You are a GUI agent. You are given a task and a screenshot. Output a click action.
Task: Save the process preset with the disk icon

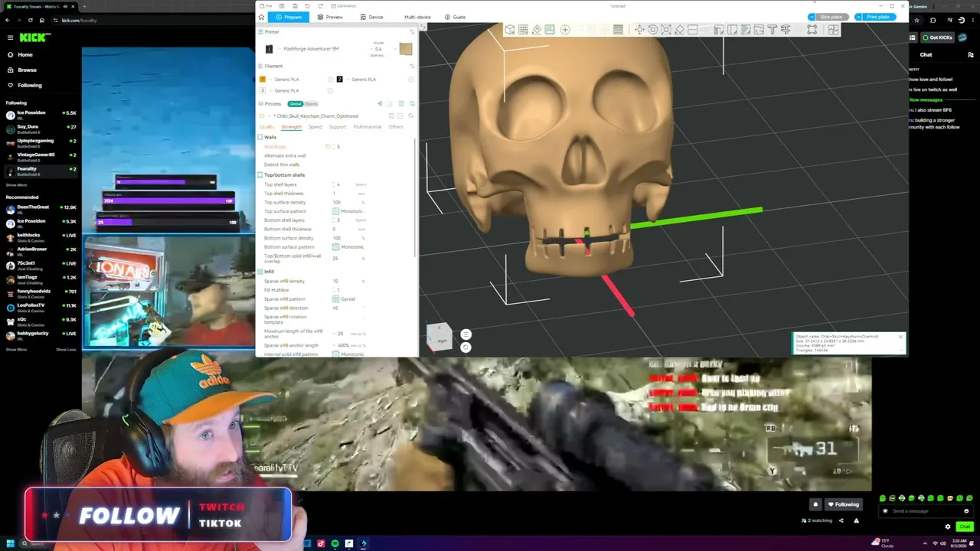391,116
